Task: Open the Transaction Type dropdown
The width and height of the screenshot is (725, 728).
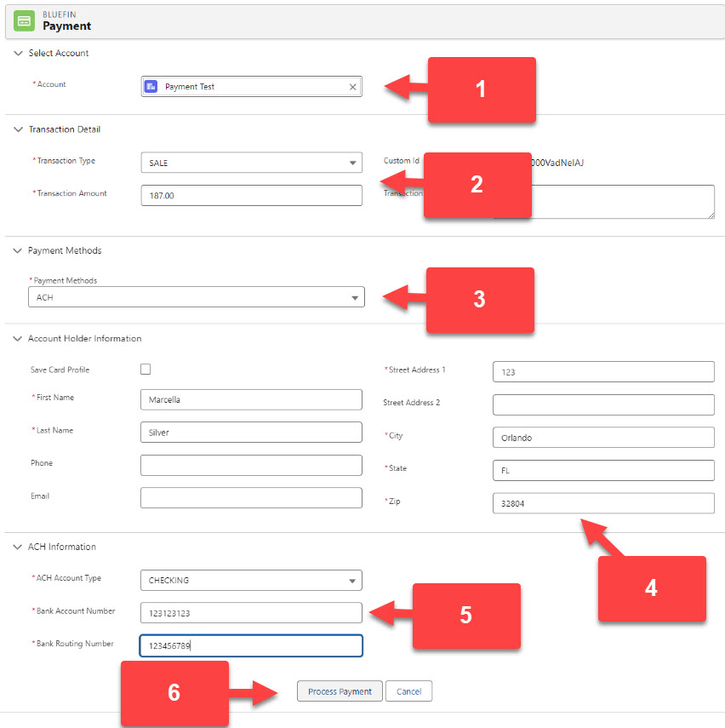Action: (251, 163)
